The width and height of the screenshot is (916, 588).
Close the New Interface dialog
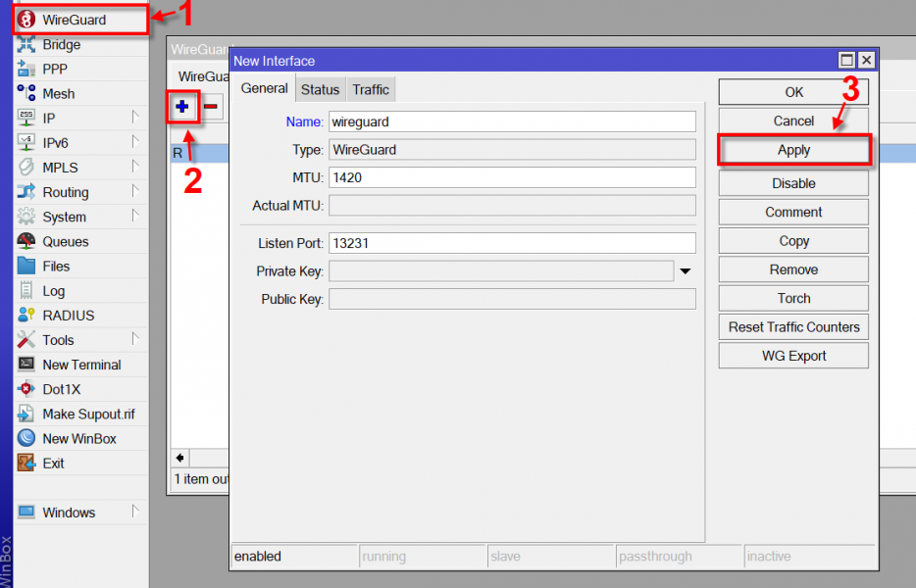coord(866,60)
